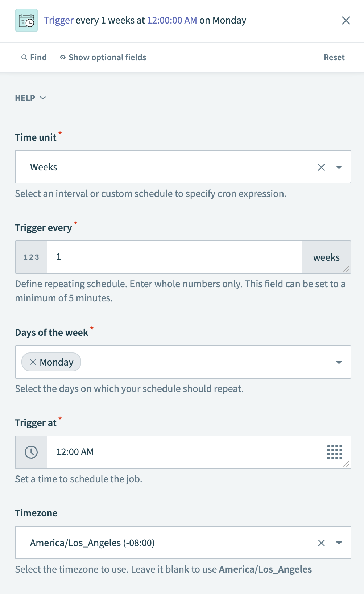Click the clock icon beside Trigger at

pos(31,452)
